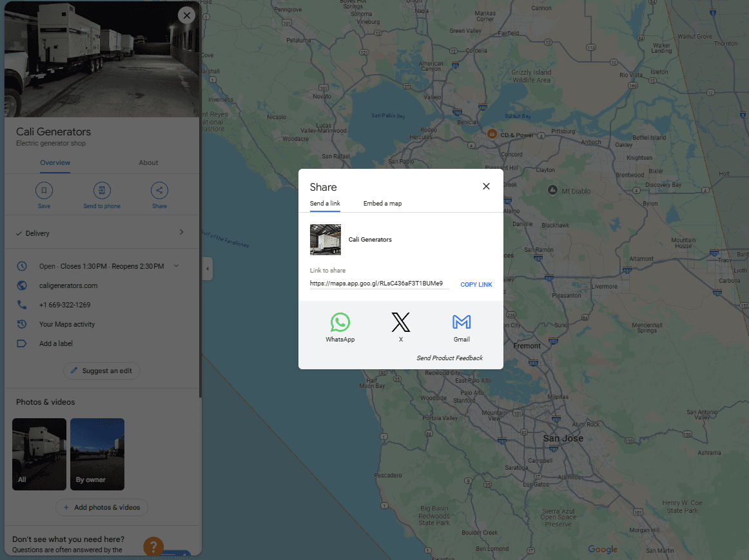Open the By owner photos thumbnail

pyautogui.click(x=97, y=454)
